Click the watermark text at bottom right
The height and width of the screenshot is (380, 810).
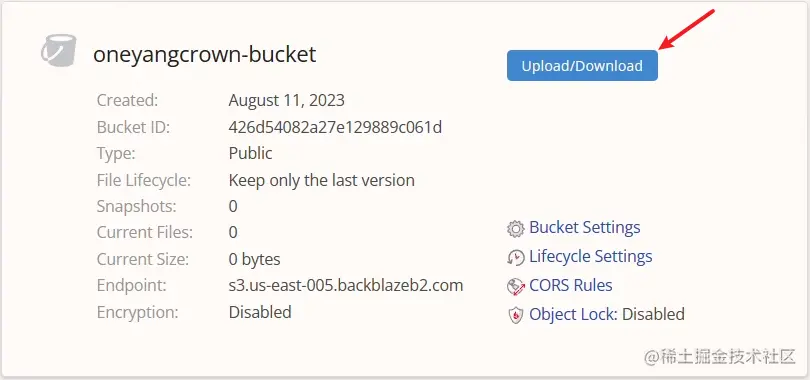719,356
